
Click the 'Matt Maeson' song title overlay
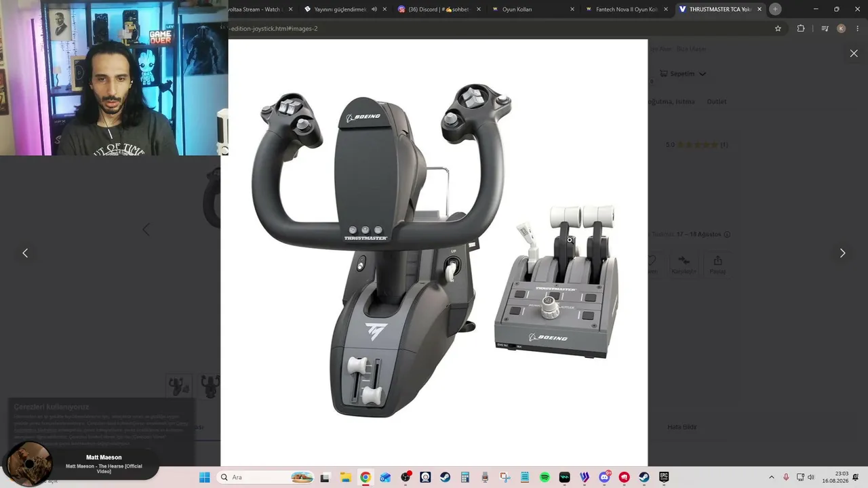[x=104, y=457]
